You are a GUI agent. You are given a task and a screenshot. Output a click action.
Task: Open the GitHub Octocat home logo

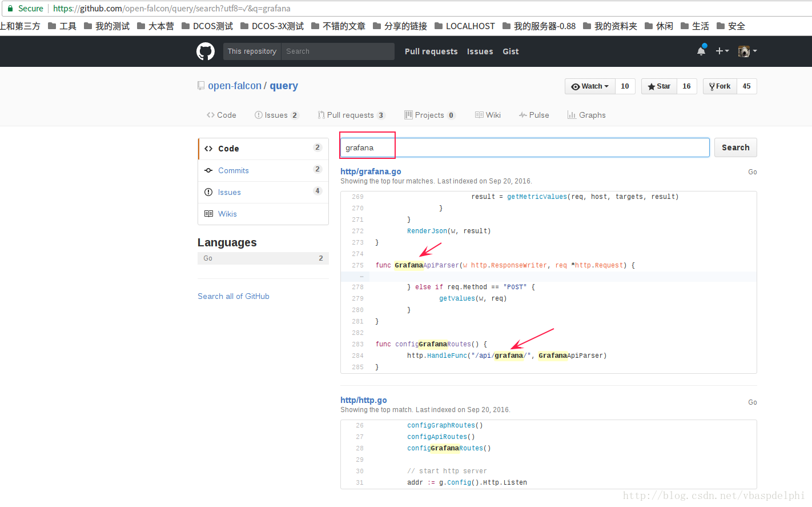coord(206,51)
